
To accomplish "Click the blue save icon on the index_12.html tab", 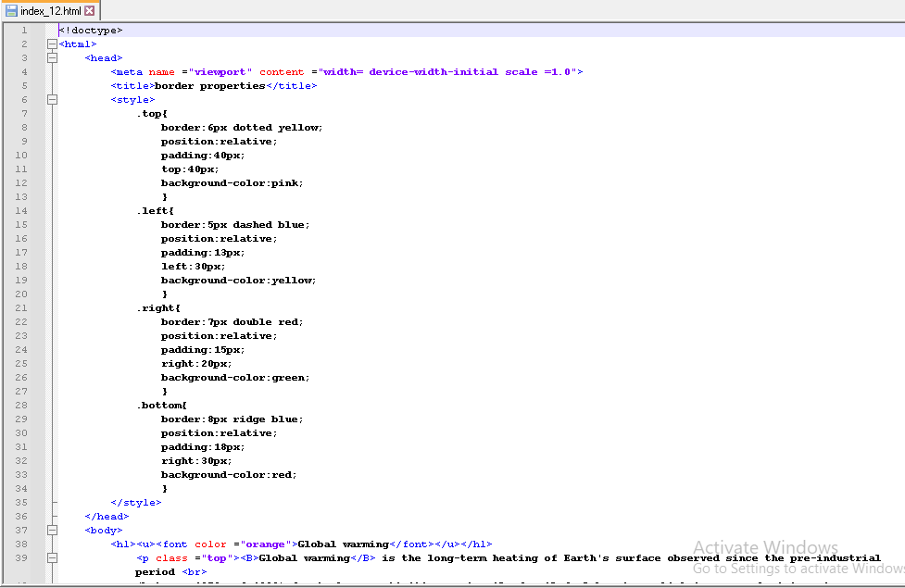I will click(x=12, y=10).
